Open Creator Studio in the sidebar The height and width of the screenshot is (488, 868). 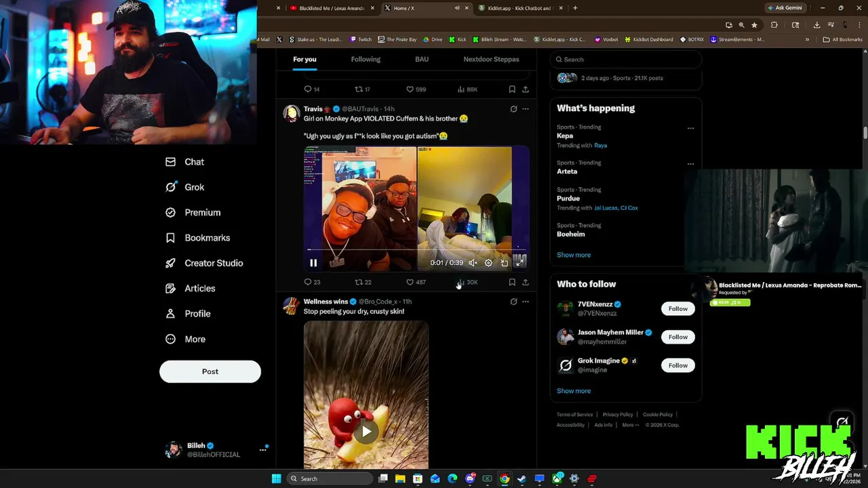click(x=204, y=263)
